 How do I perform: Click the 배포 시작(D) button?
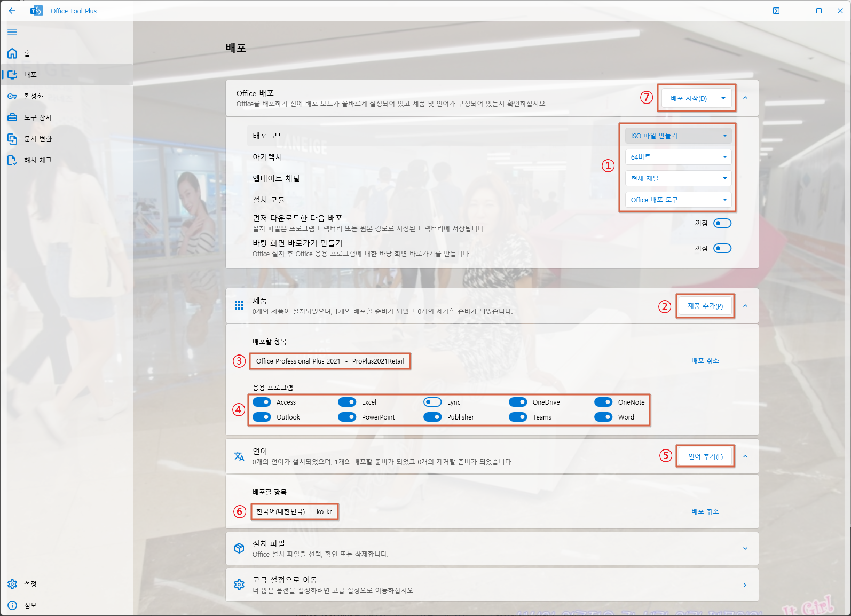point(689,98)
